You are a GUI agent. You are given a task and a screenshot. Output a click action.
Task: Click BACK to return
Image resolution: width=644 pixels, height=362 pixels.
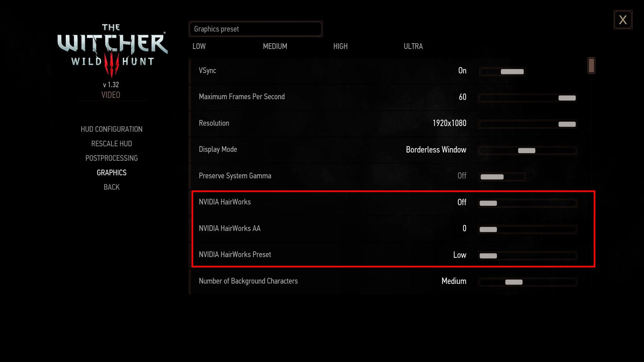(111, 187)
